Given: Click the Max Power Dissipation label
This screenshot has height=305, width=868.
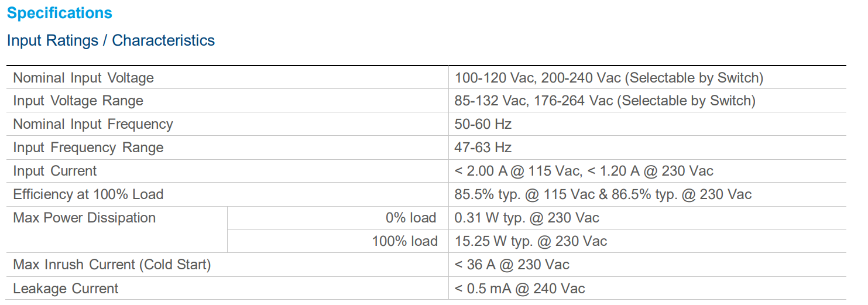Looking at the screenshot, I should coord(84,218).
